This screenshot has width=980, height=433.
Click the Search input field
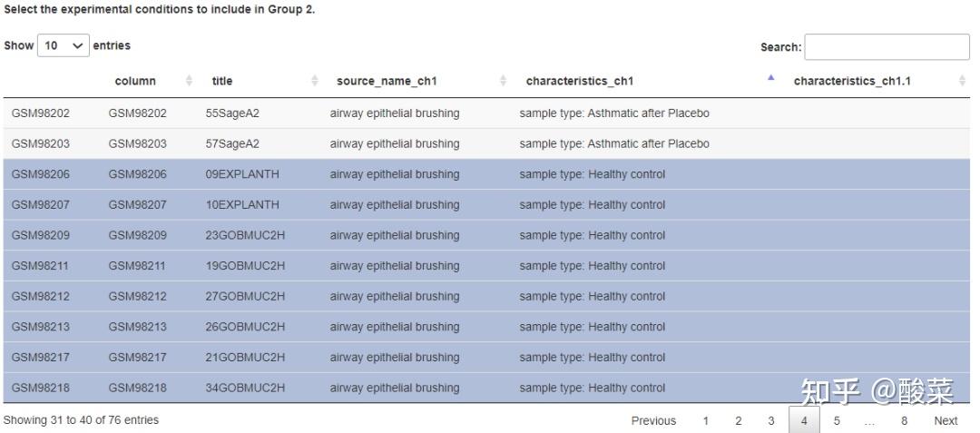(x=887, y=46)
